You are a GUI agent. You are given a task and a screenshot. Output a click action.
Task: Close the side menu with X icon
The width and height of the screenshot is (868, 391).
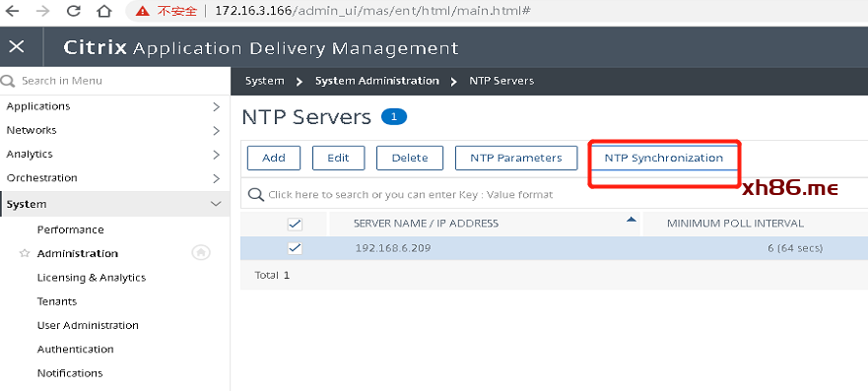tap(17, 46)
